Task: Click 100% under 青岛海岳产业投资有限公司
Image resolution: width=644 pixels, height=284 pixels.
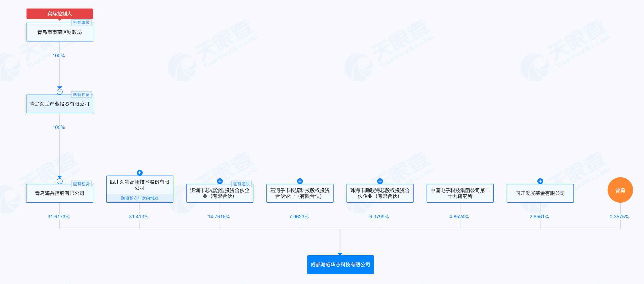Action: (x=59, y=127)
